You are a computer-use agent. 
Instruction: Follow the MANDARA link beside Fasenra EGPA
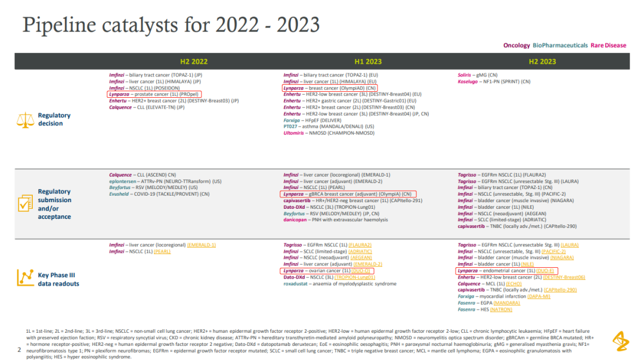[506, 303]
